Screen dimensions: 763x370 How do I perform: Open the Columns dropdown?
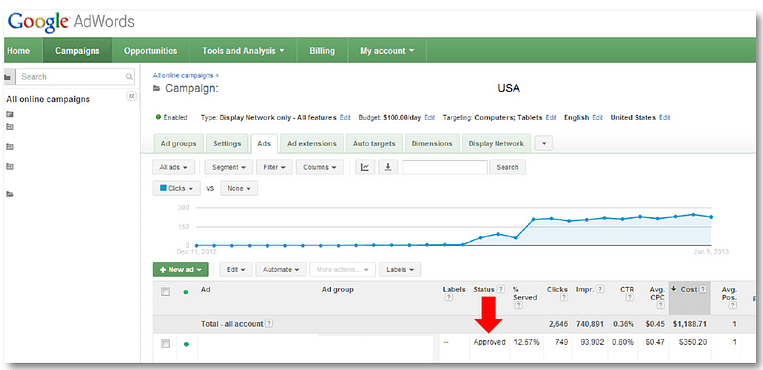click(x=320, y=167)
